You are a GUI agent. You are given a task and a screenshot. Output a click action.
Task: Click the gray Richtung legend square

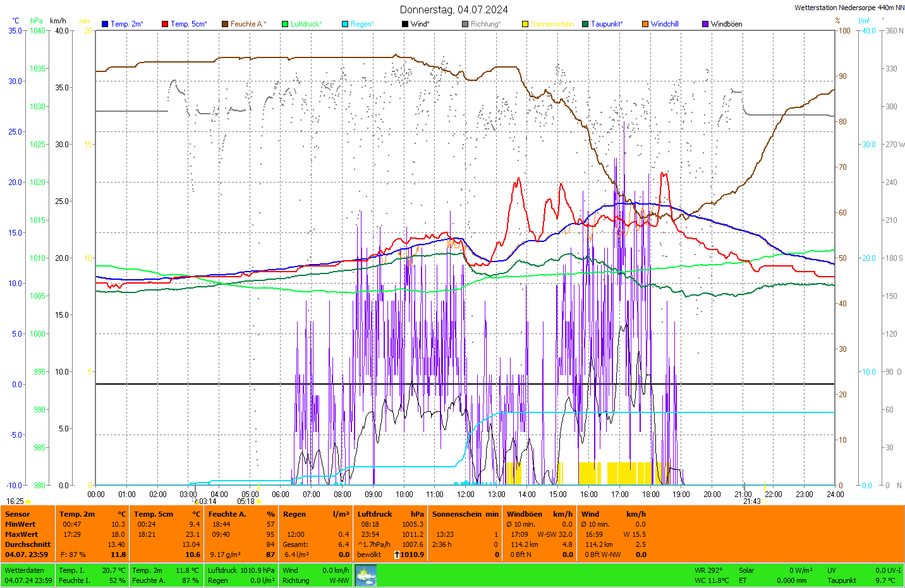[x=465, y=24]
